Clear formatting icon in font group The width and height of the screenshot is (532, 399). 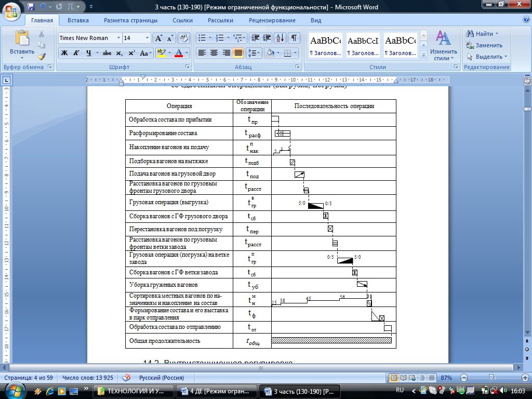183,38
